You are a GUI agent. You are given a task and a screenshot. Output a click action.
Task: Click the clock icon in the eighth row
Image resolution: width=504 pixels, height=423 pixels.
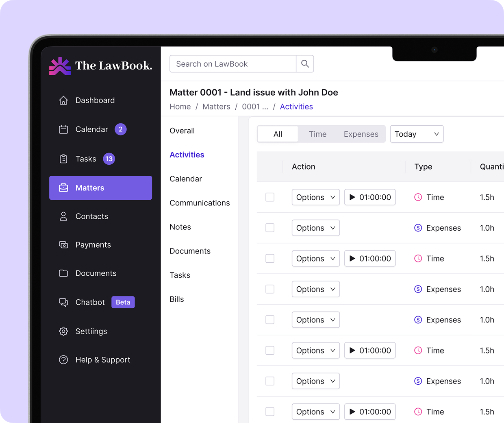418,412
